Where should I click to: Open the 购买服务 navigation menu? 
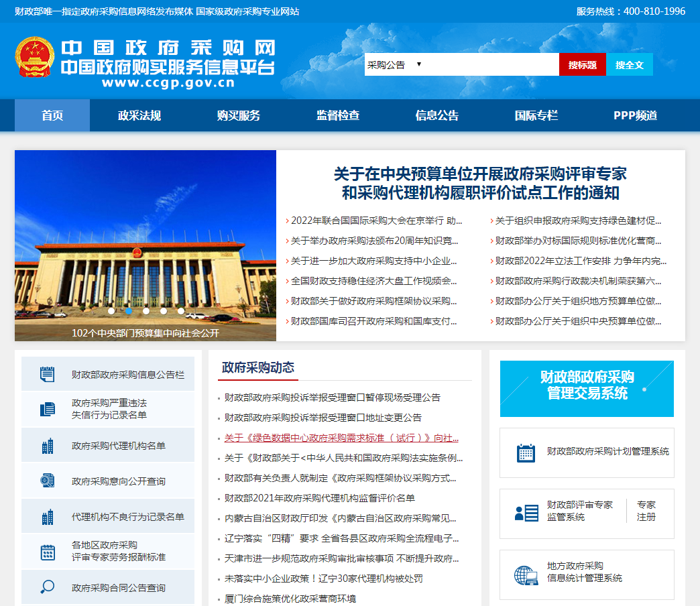point(239,115)
